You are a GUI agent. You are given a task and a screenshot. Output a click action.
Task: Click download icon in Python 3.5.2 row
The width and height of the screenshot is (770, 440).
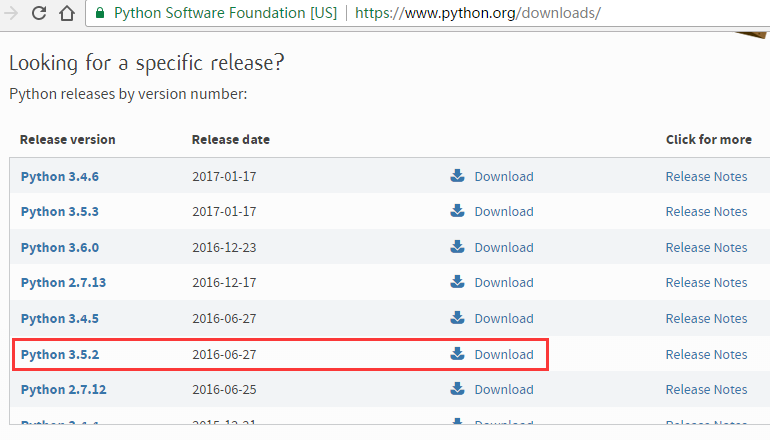(457, 354)
